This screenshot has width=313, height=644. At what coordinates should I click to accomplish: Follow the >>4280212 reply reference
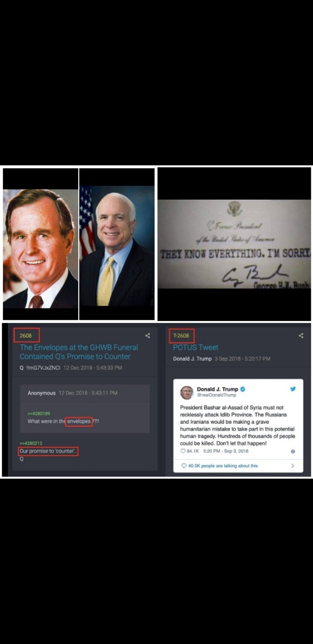(31, 443)
